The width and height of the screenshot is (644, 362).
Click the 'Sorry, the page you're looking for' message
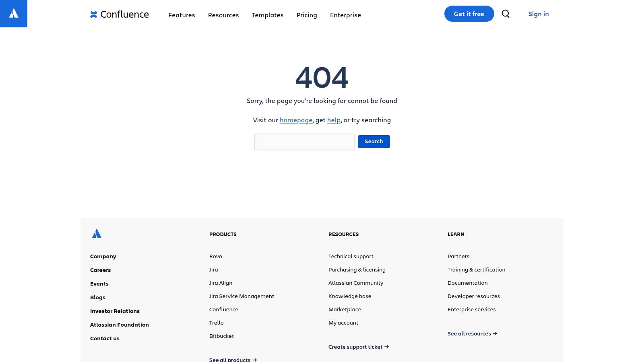(x=322, y=101)
